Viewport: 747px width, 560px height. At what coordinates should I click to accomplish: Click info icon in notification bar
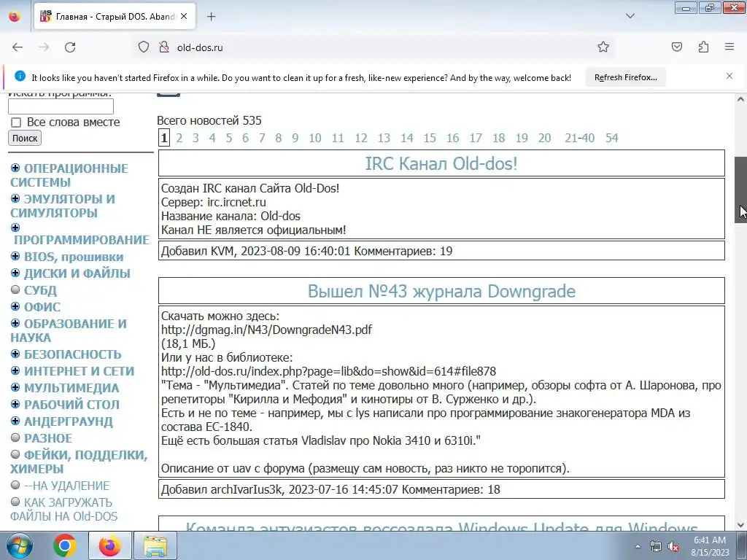(x=20, y=76)
